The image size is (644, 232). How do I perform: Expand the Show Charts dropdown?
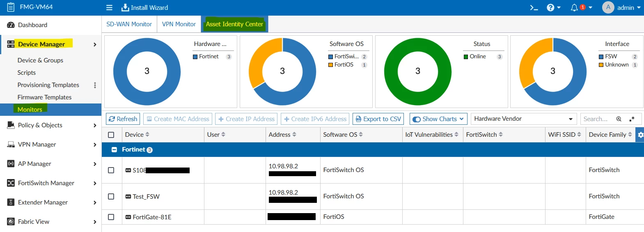pyautogui.click(x=438, y=119)
